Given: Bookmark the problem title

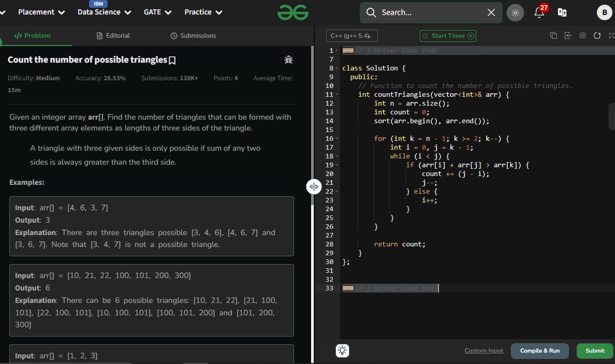Looking at the screenshot, I should tap(172, 61).
